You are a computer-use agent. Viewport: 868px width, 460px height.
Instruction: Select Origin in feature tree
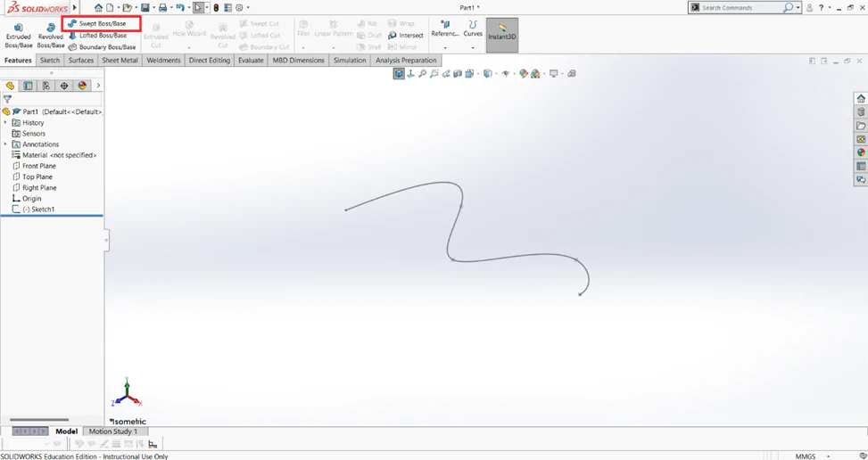pos(27,199)
